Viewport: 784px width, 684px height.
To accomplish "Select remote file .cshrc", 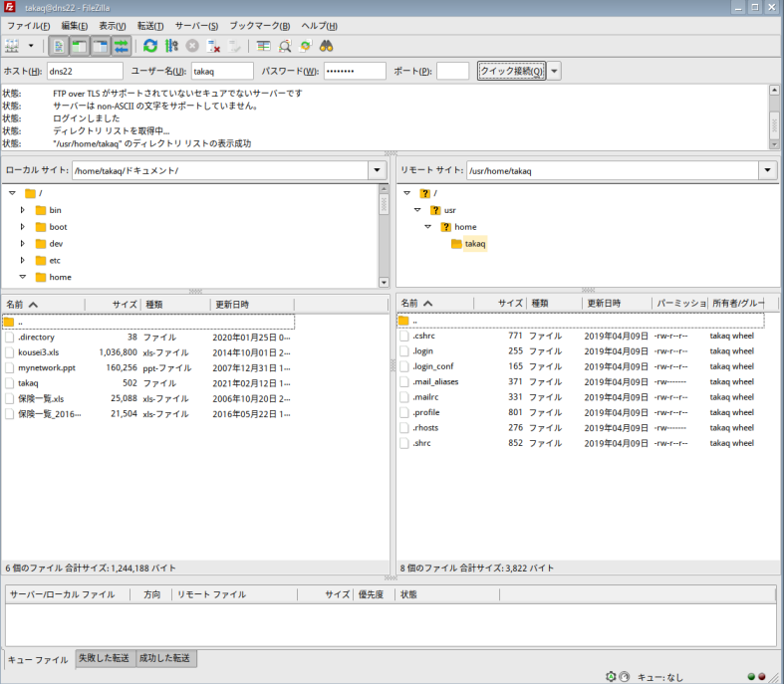I will pos(581,336).
